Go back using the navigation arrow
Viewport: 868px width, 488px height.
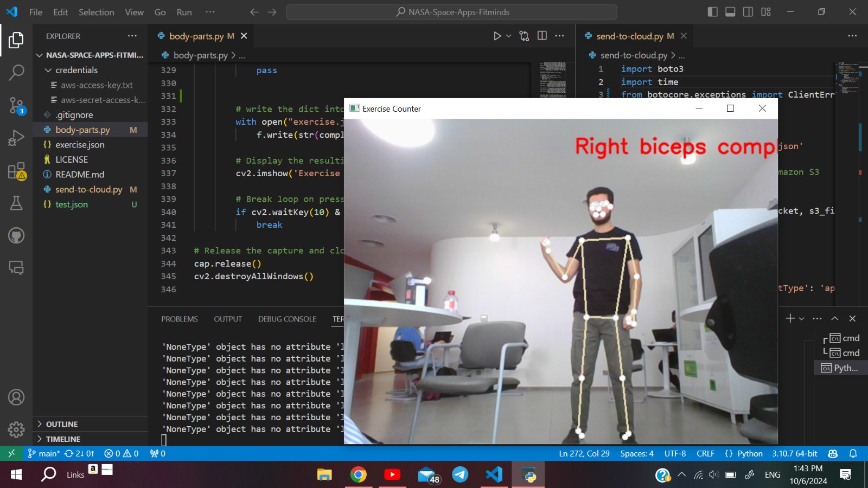pyautogui.click(x=254, y=12)
